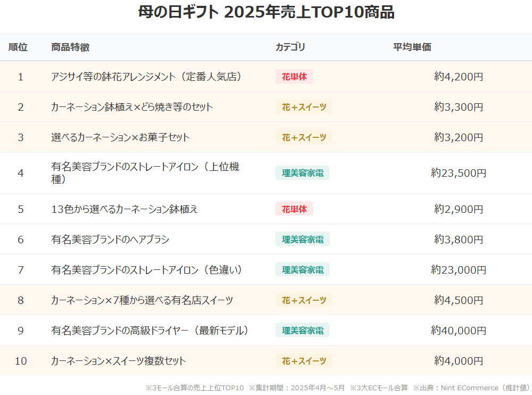532x395 pixels.
Task: Click the 平均単価 column header
Action: click(x=412, y=47)
